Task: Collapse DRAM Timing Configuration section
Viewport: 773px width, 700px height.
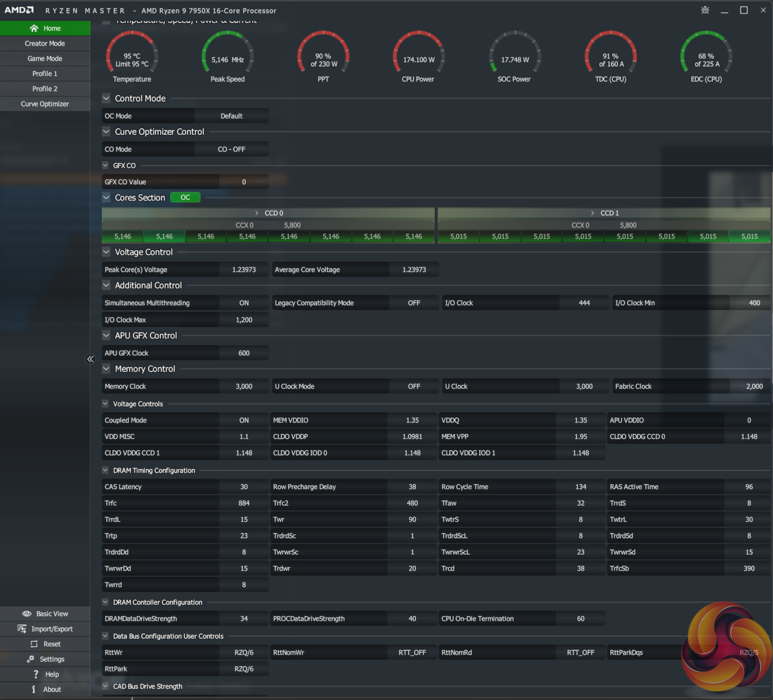Action: [106, 471]
